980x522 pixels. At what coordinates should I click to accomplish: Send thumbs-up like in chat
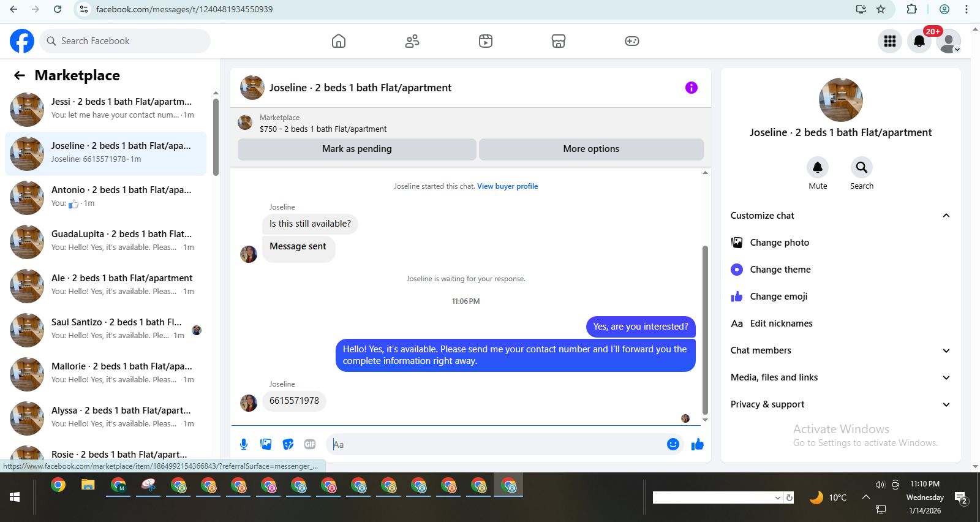pyautogui.click(x=698, y=444)
